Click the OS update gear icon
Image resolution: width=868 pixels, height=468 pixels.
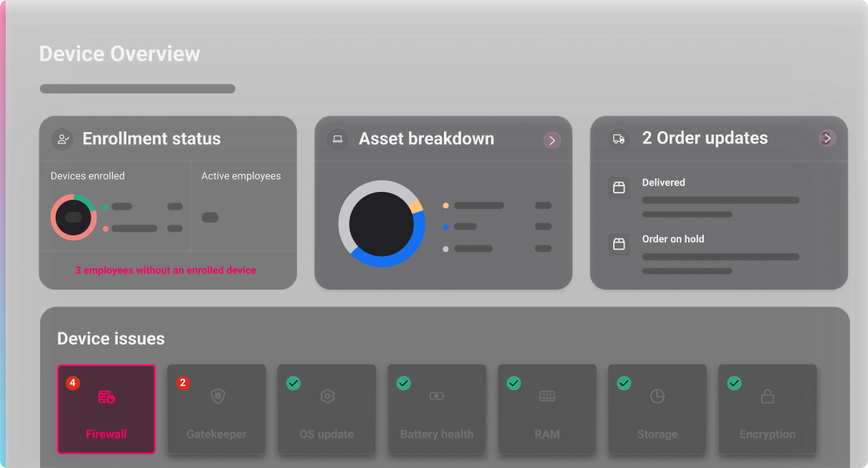point(328,397)
